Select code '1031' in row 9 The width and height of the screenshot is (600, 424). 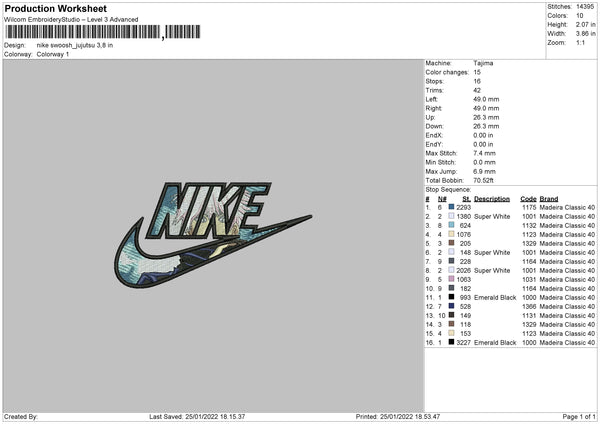tap(529, 279)
